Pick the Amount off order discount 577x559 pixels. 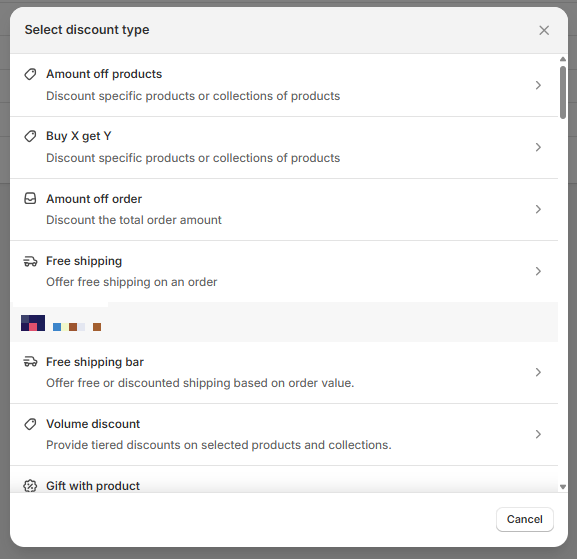(284, 210)
